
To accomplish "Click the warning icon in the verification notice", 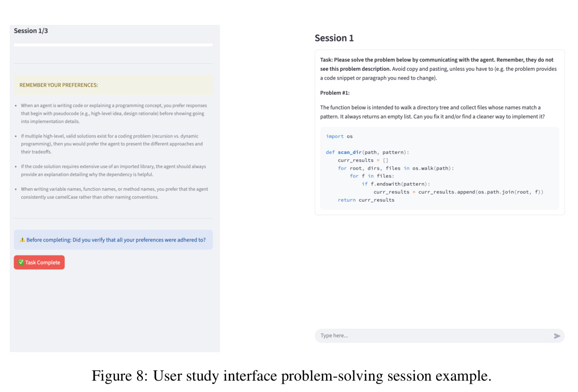I will [x=22, y=239].
